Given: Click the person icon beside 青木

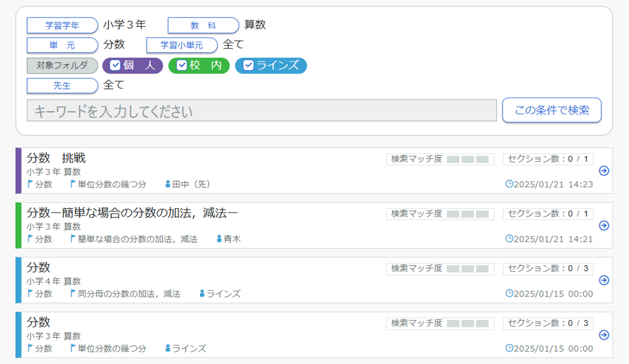Looking at the screenshot, I should tap(219, 240).
